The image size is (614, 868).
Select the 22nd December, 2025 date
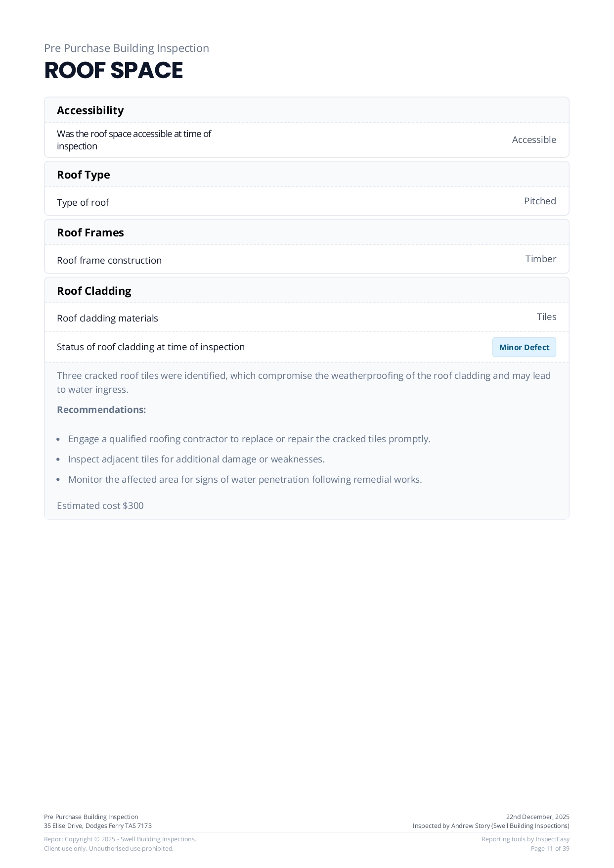pyautogui.click(x=537, y=817)
